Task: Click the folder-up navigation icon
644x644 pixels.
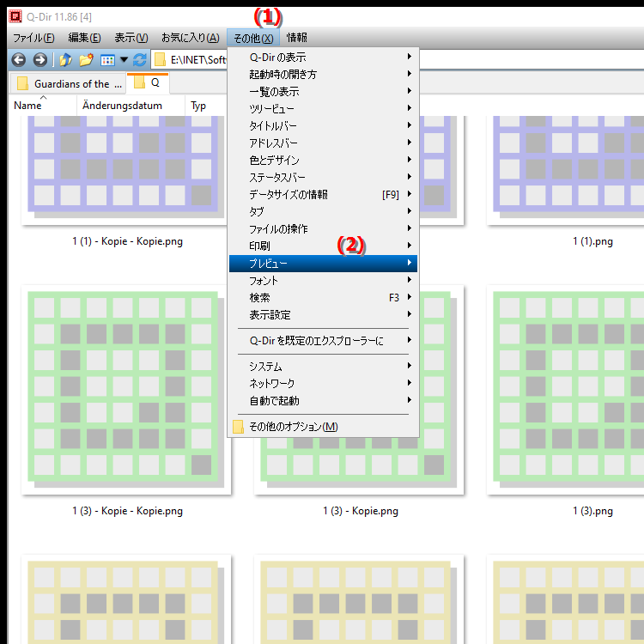Action: (x=65, y=60)
